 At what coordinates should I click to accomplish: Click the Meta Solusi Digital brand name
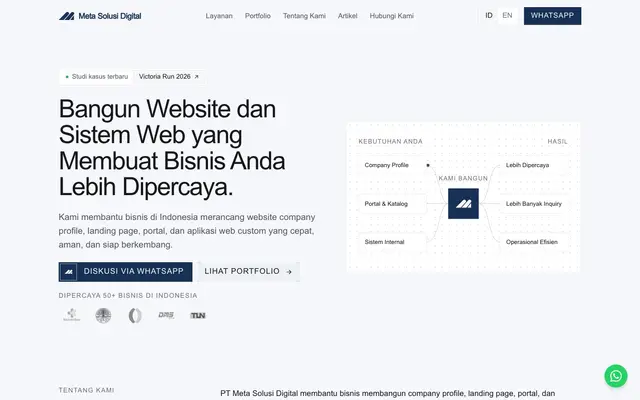tap(110, 16)
